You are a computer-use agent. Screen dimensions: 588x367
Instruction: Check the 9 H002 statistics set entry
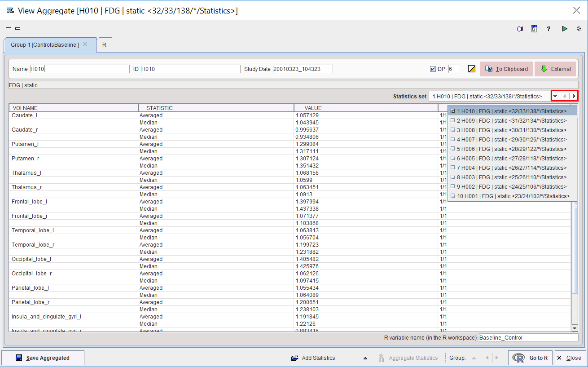tap(512, 186)
